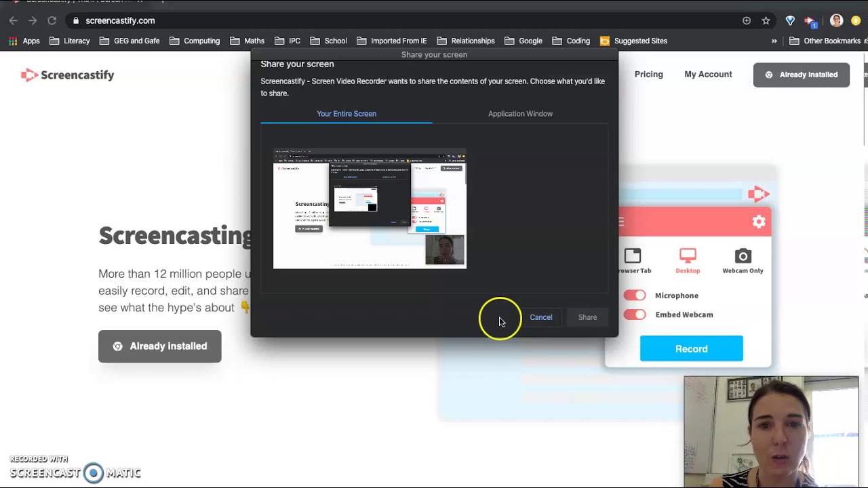Open the Relationships bookmarks folder
The width and height of the screenshot is (868, 488).
(x=466, y=41)
